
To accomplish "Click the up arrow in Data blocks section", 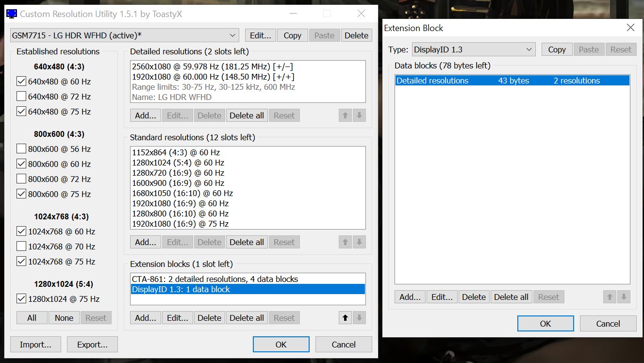I will click(x=610, y=297).
